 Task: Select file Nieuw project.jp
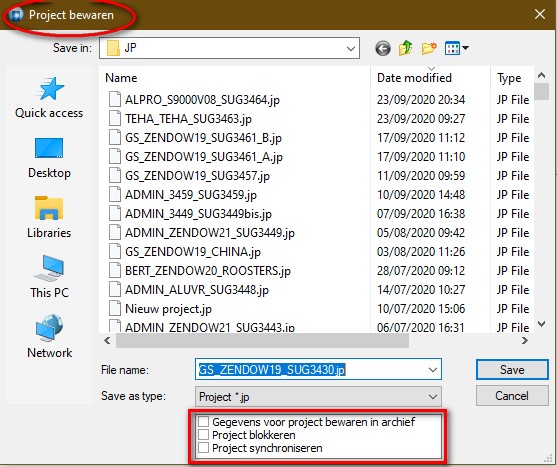(168, 309)
